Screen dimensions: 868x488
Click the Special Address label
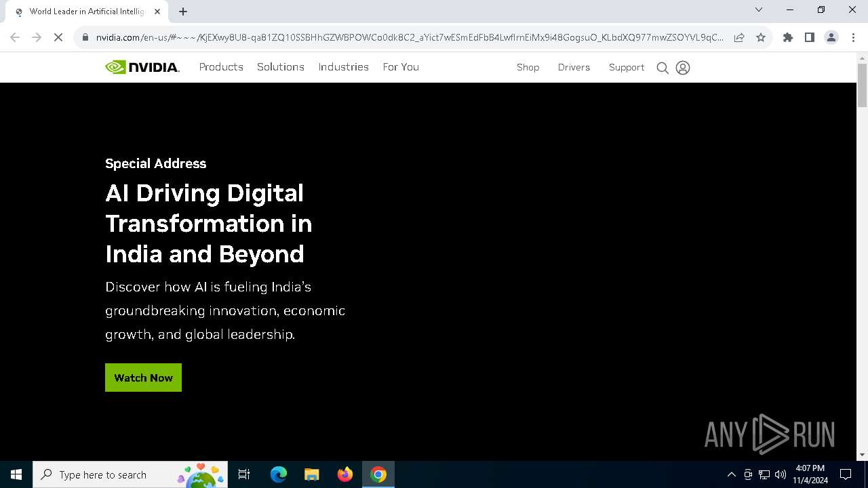click(156, 163)
